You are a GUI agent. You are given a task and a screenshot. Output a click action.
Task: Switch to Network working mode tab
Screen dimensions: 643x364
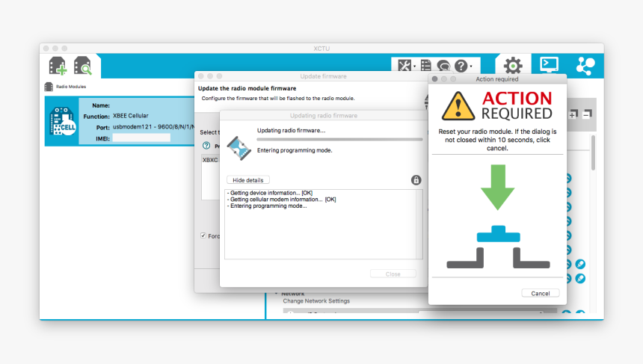(x=585, y=66)
